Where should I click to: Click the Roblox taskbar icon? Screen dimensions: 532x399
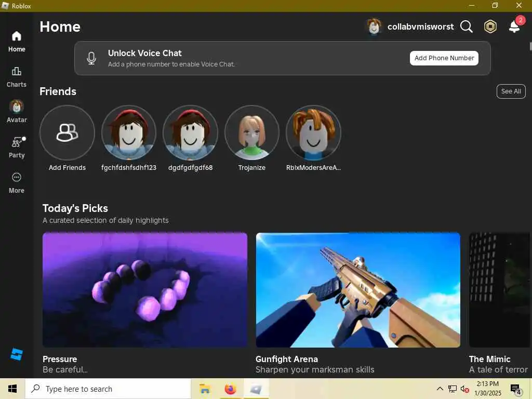coord(256,389)
